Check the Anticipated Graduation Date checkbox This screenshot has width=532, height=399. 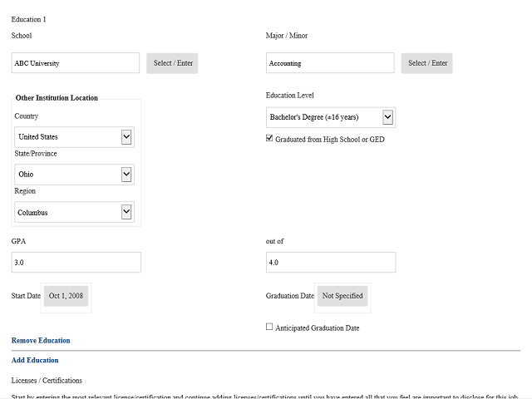[269, 327]
